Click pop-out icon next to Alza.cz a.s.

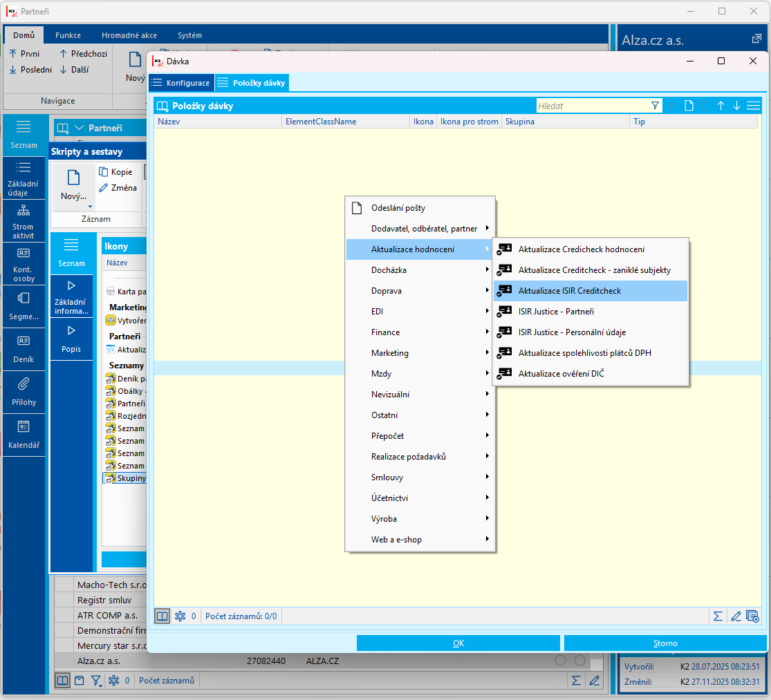[756, 39]
